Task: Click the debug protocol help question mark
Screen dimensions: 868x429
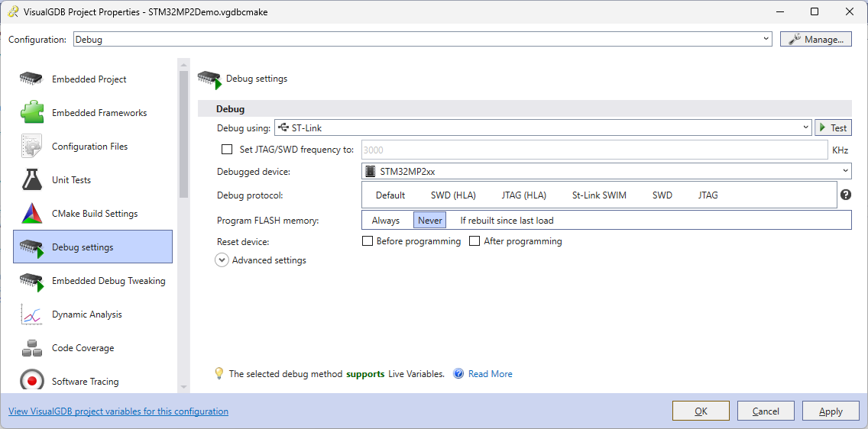Action: (845, 195)
